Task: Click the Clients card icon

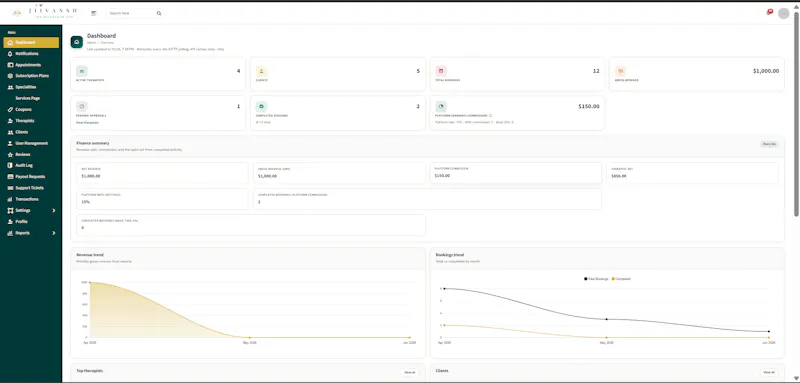Action: tap(261, 71)
